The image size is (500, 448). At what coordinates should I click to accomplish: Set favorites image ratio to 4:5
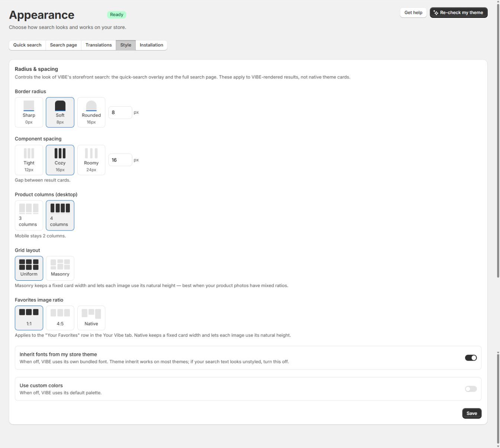pyautogui.click(x=60, y=318)
